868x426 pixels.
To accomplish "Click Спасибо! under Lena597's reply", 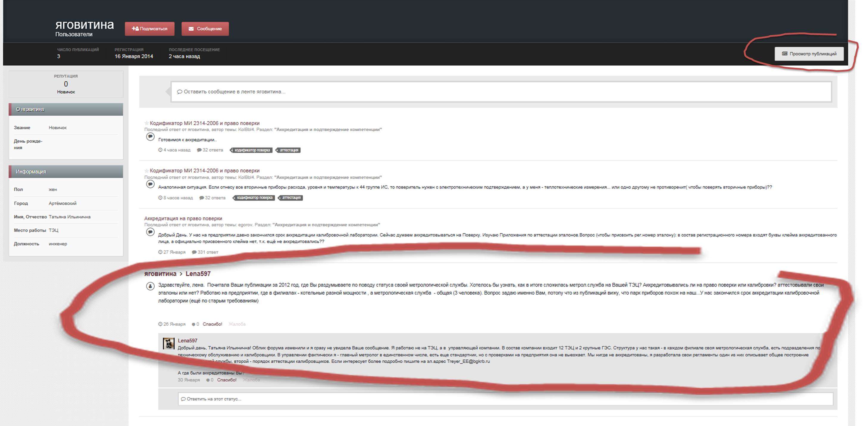I will pyautogui.click(x=227, y=380).
